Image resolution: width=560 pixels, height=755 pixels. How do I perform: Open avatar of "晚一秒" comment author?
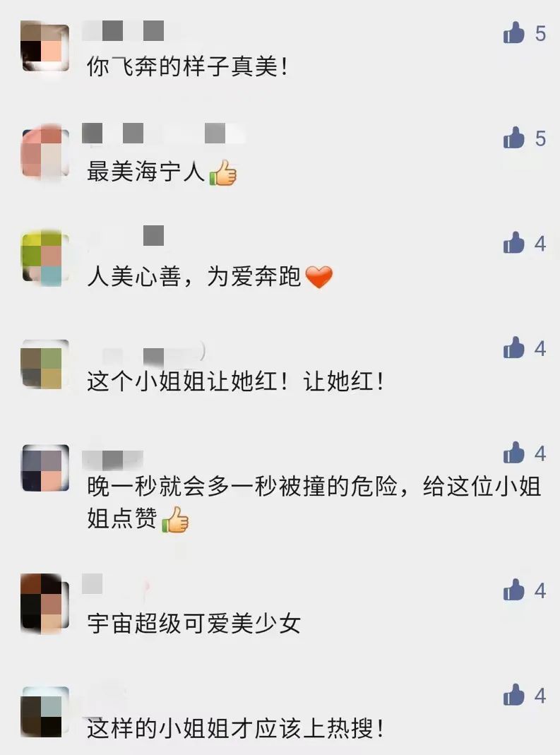click(45, 468)
